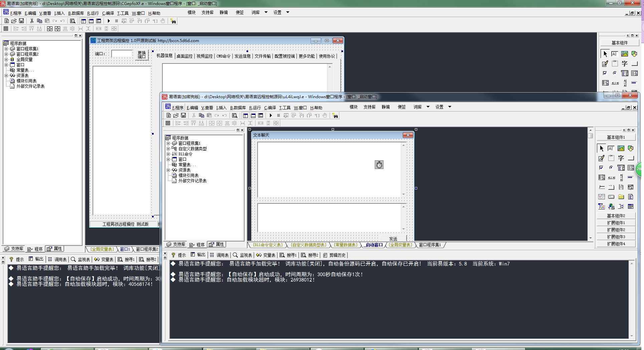Select the checkbox component in front palette
Image resolution: width=644 pixels, height=350 pixels.
point(601,168)
